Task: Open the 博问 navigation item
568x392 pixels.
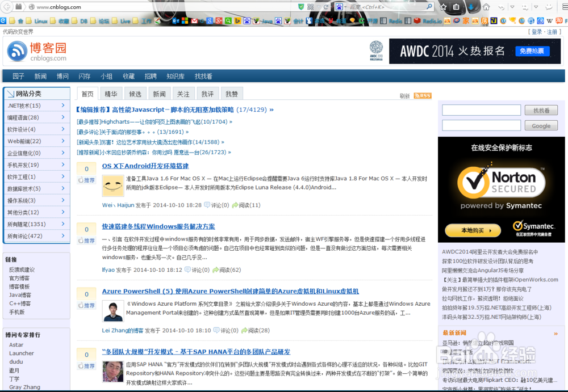Action: 62,76
